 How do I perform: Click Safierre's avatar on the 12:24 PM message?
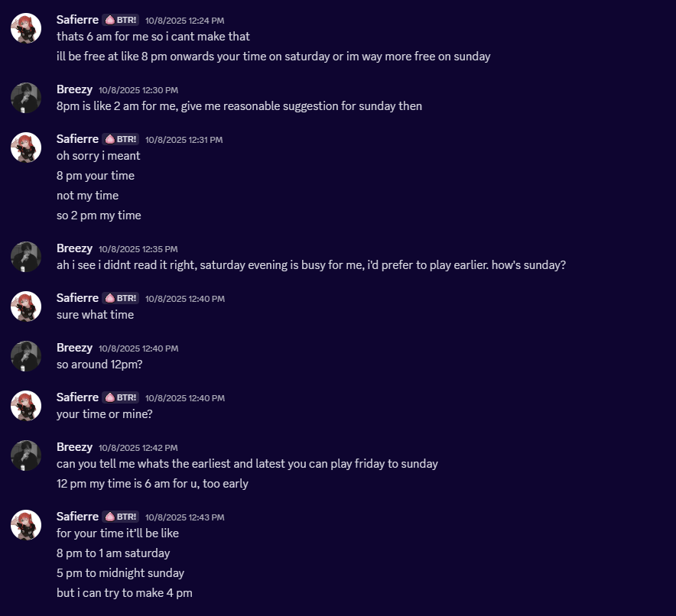coord(26,28)
